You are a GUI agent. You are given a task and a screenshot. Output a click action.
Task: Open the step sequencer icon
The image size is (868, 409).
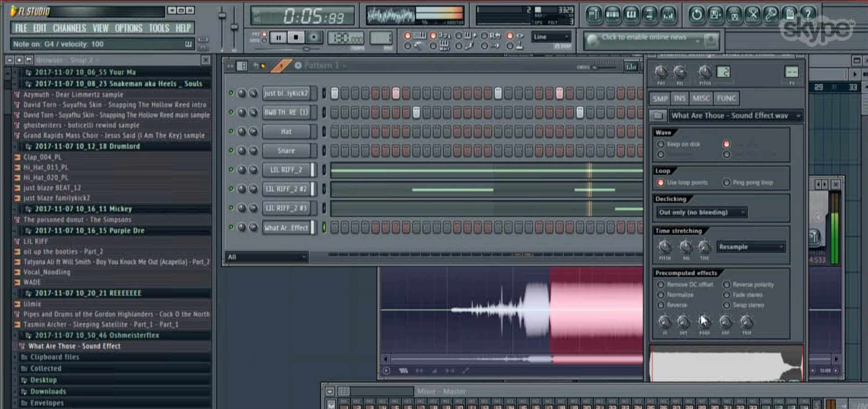pyautogui.click(x=612, y=15)
